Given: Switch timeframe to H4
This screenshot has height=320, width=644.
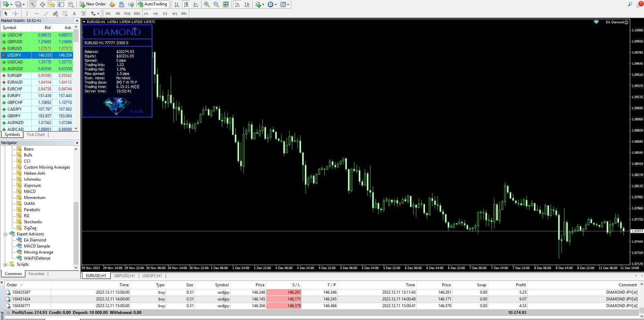Looking at the screenshot, I should click(x=155, y=13).
